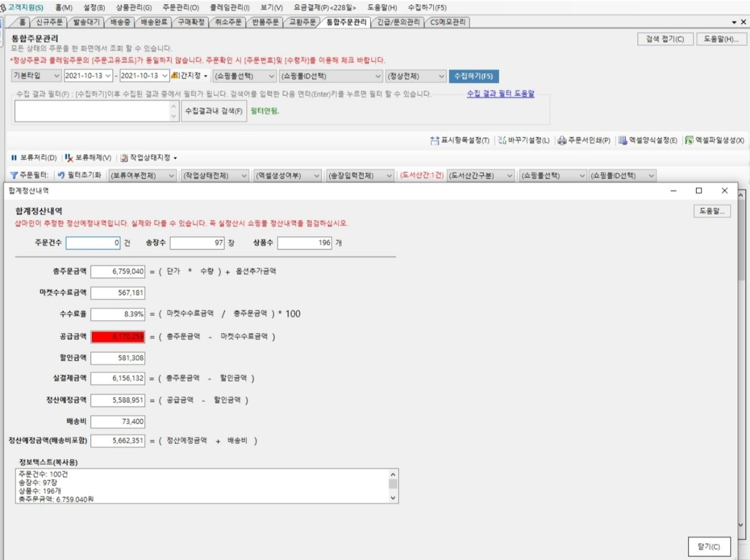Screen dimensions: 750x560
Task: Expand the 정상전체 status combo box
Action: [x=416, y=76]
